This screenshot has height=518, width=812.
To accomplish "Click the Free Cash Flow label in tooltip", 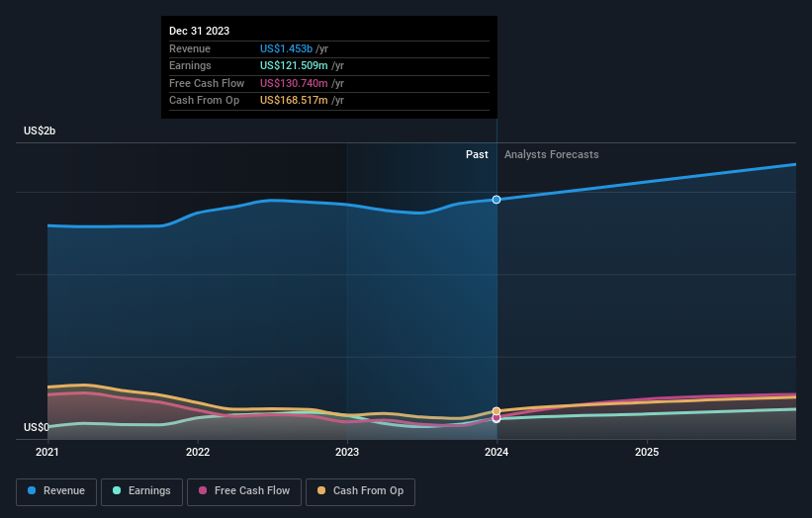I will pyautogui.click(x=207, y=83).
